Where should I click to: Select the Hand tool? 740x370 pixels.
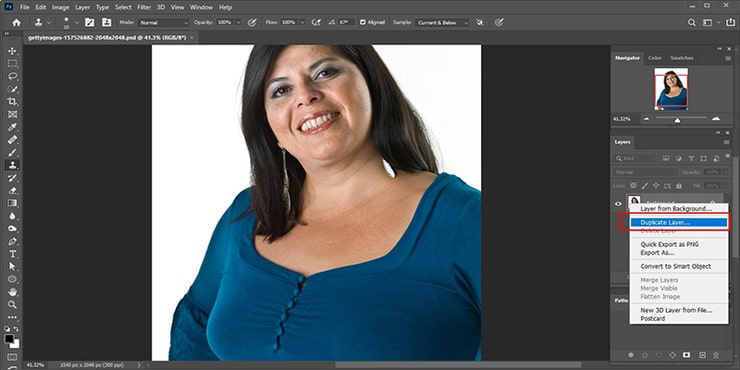[x=12, y=292]
